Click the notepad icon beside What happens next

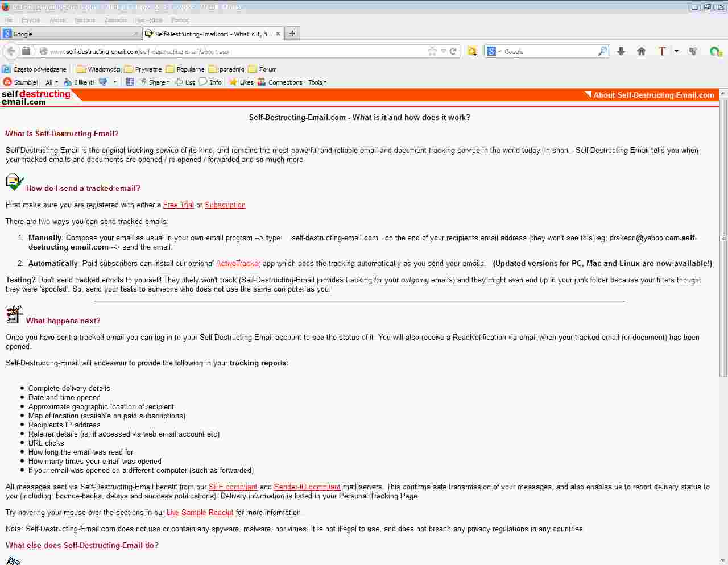[14, 314]
